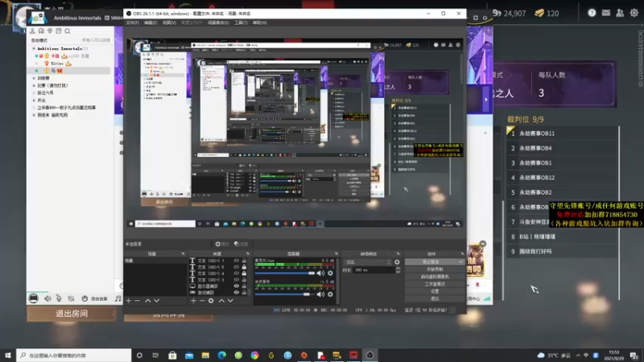The width and height of the screenshot is (644, 362).
Task: Move the scene up in Scenes panel
Action: point(147,301)
